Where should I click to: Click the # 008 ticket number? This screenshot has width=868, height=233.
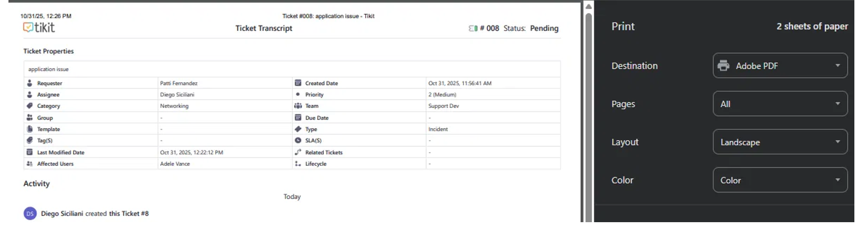(x=489, y=28)
